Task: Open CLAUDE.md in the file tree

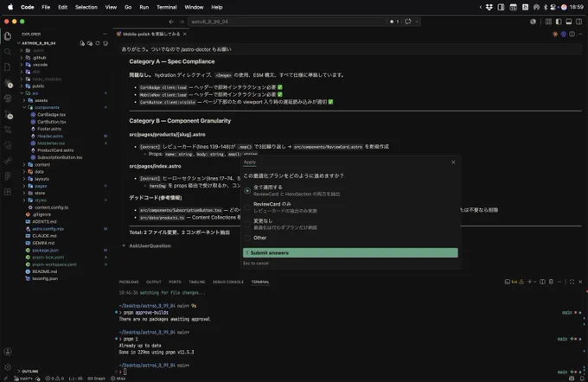Action: (x=44, y=236)
